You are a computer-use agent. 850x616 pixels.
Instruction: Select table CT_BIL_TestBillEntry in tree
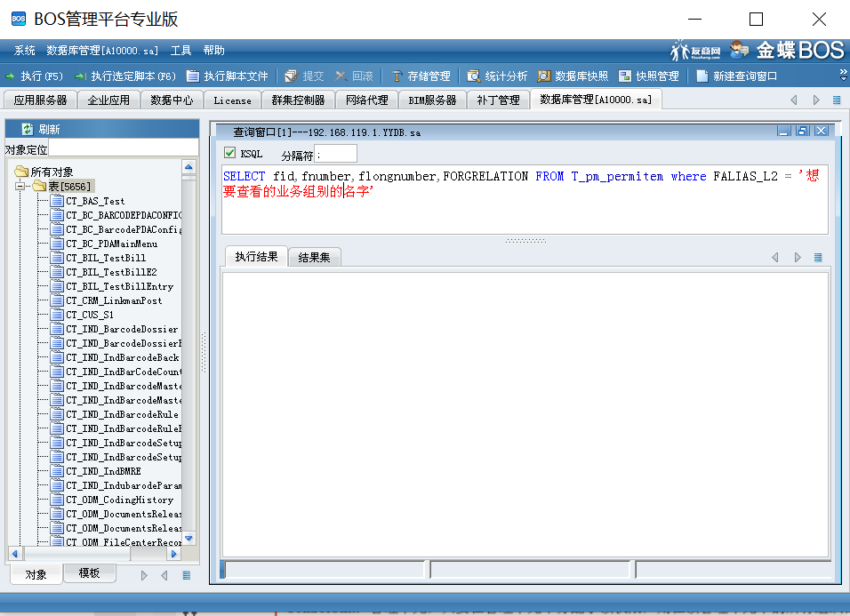point(120,286)
